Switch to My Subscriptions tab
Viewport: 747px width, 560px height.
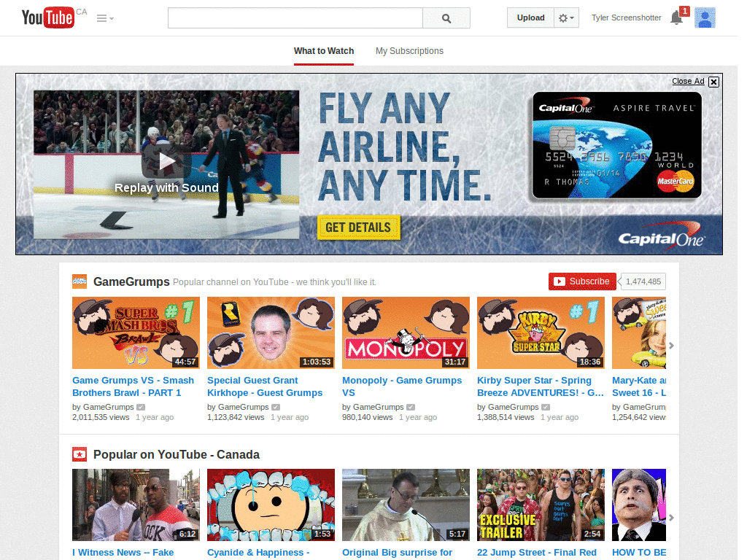pyautogui.click(x=409, y=51)
